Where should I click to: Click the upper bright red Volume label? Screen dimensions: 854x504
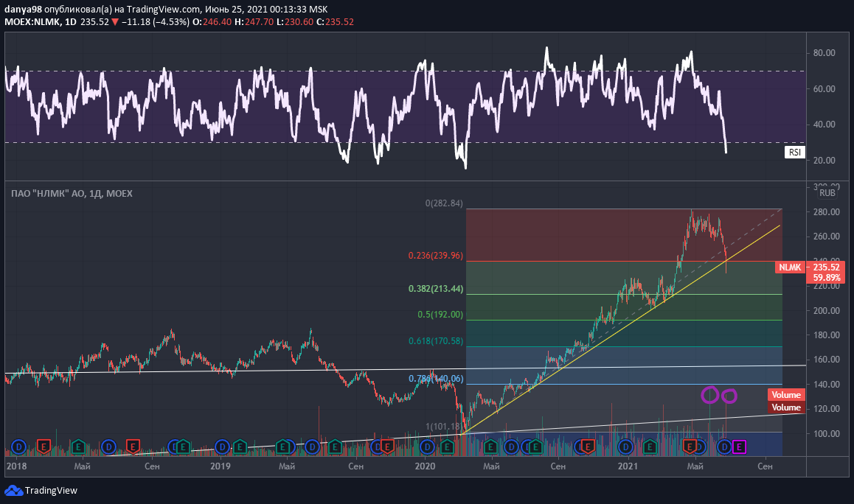point(786,395)
